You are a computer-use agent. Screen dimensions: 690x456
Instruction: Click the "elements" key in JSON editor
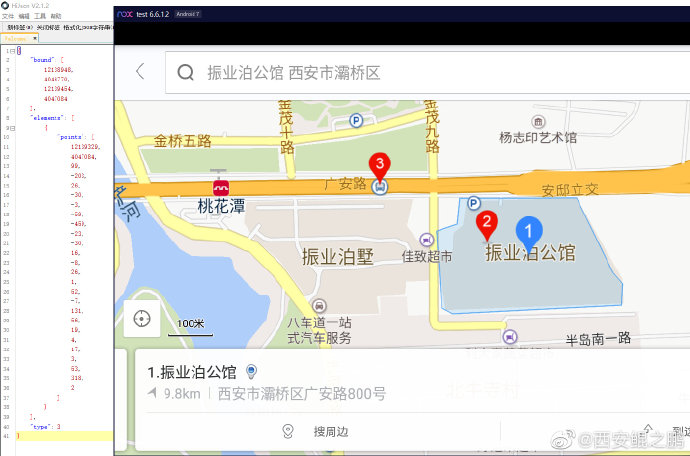(x=46, y=118)
